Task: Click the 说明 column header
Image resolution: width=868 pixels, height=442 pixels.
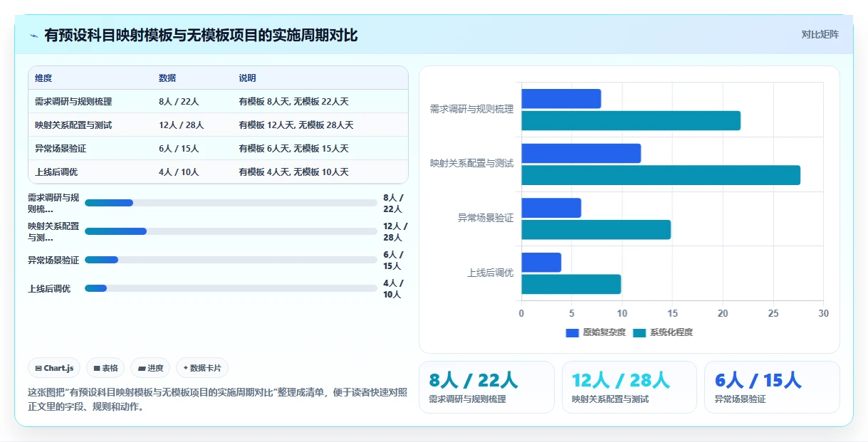Action: (247, 78)
